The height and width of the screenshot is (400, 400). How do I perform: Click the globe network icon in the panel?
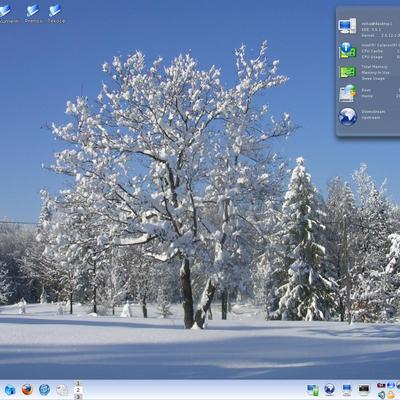click(x=329, y=389)
